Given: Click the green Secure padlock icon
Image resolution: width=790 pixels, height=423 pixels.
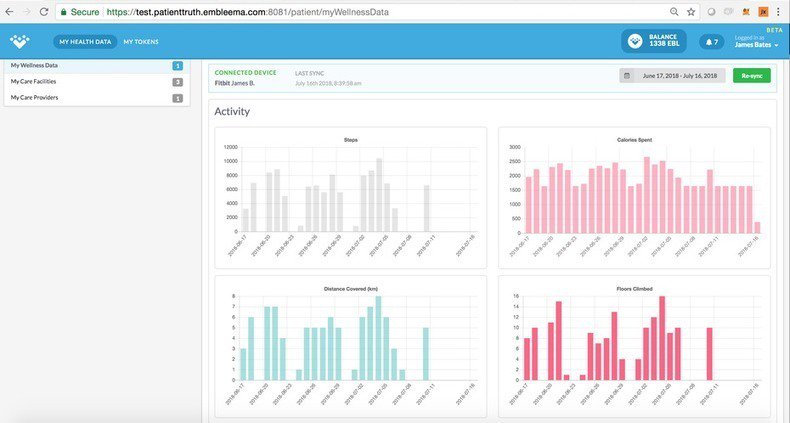Looking at the screenshot, I should tap(63, 12).
